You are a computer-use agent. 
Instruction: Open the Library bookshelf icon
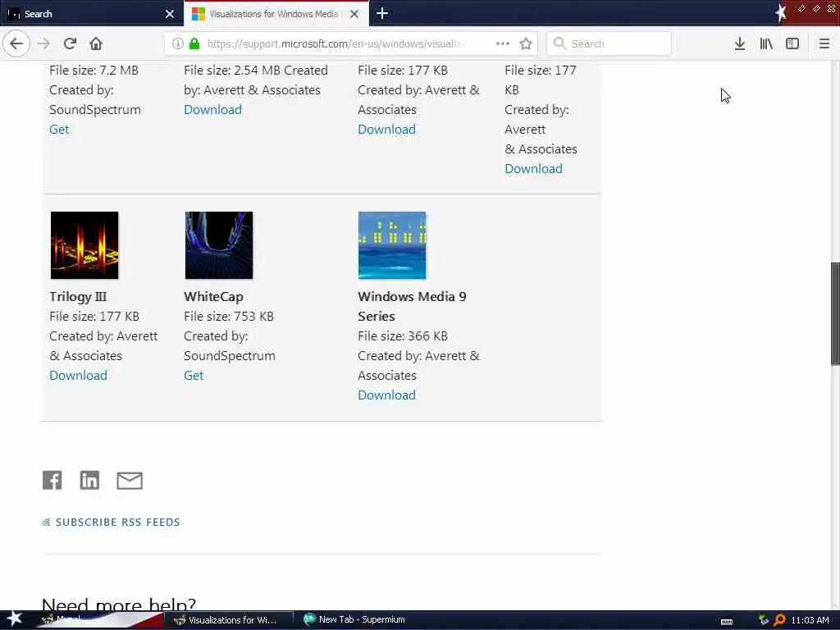click(766, 43)
